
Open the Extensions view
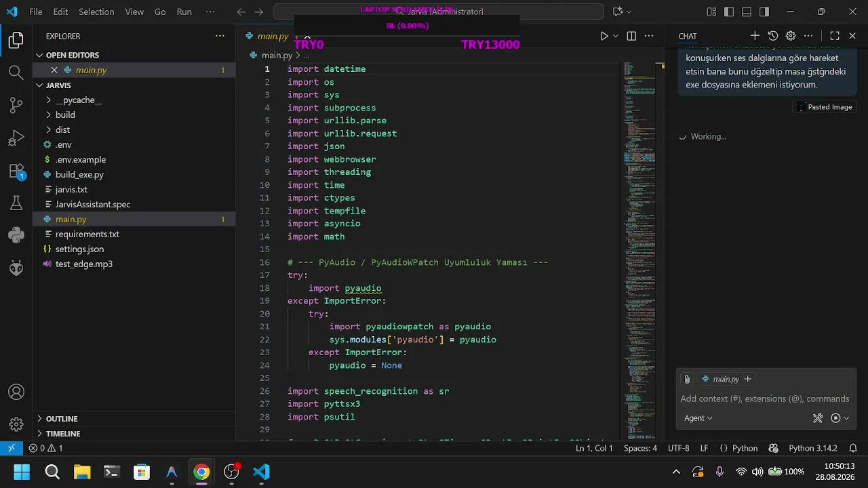pyautogui.click(x=16, y=171)
